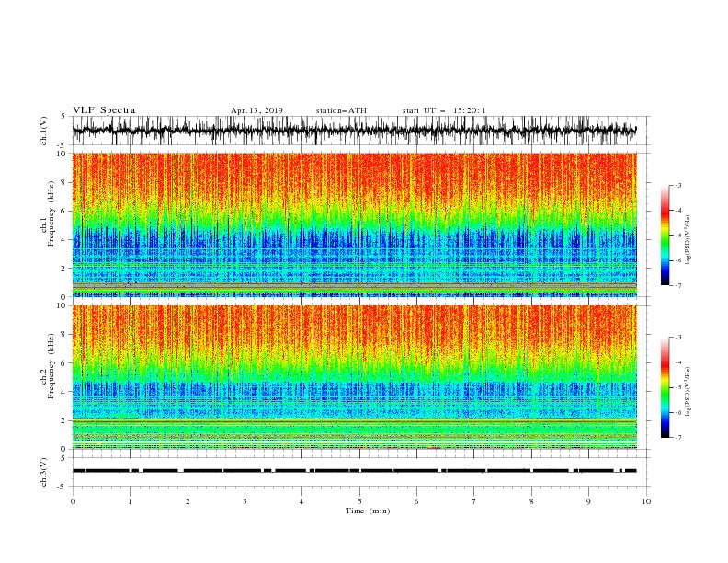This screenshot has height=563, width=728.
Task: Click the "VLF Spectra" title text
Action: pyautogui.click(x=104, y=110)
